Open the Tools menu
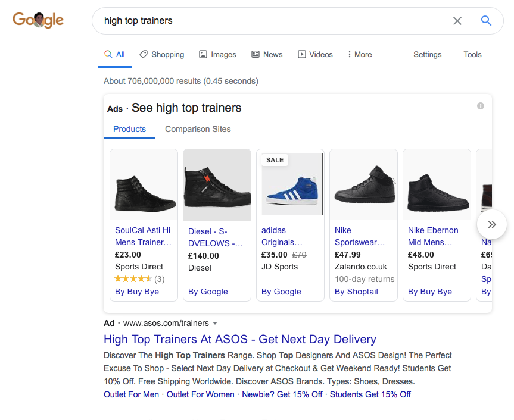Screen dimensions: 514x420 point(472,54)
